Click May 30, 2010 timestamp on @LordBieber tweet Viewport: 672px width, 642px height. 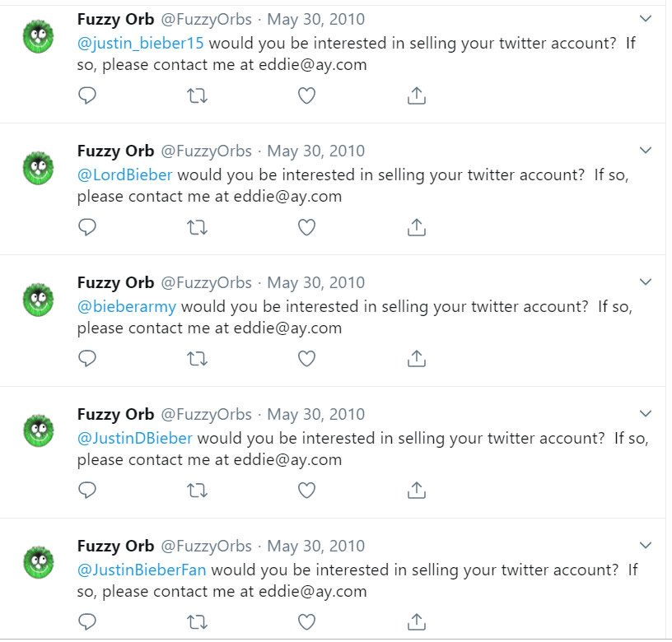click(315, 151)
